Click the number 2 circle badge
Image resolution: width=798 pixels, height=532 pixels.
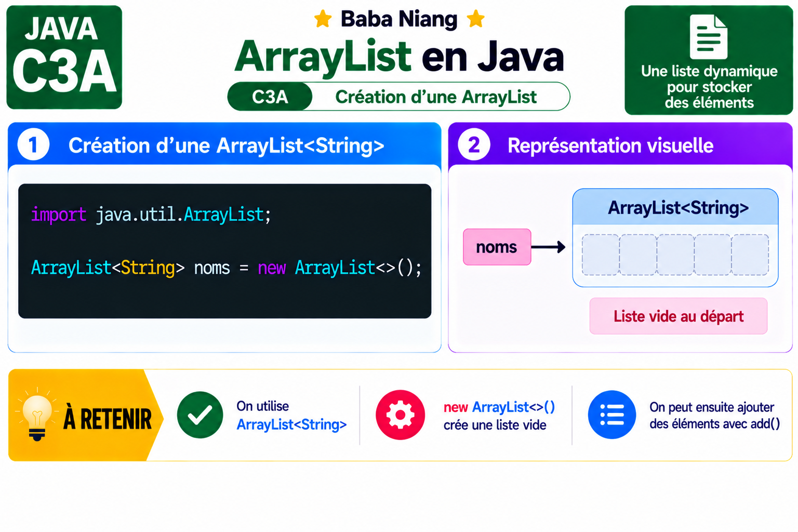(474, 145)
